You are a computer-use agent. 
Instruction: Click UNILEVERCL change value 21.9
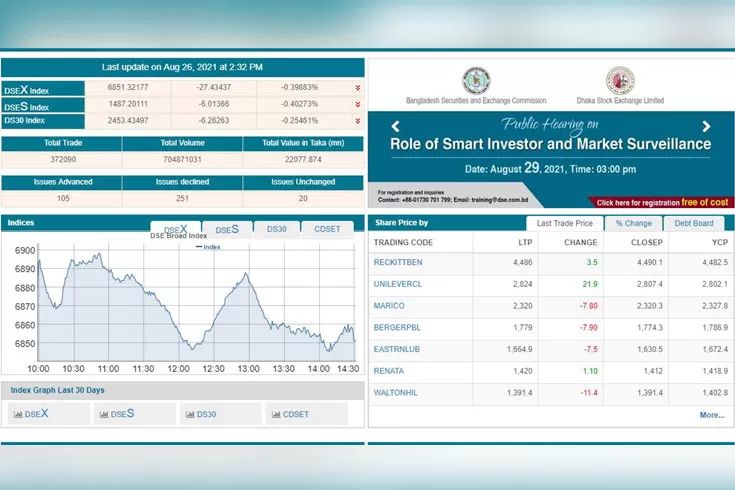[x=590, y=284]
